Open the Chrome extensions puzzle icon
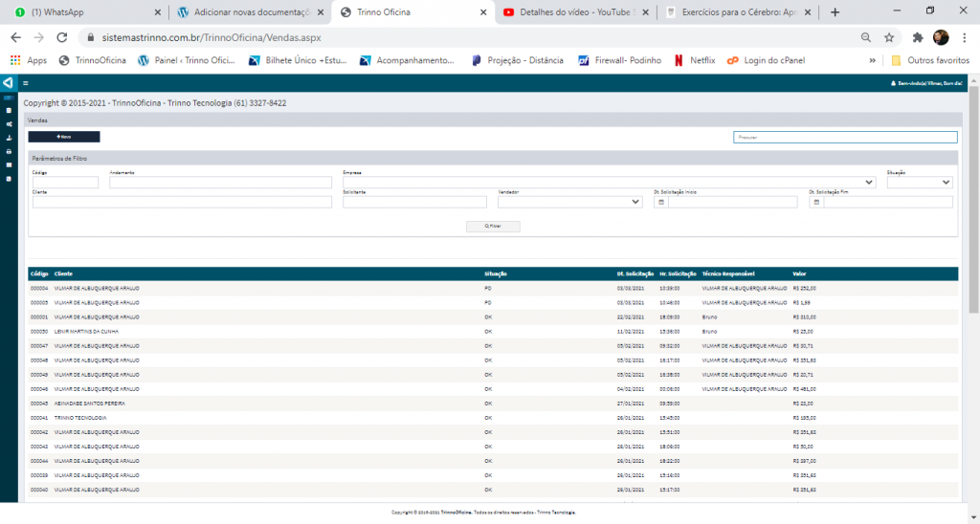The height and width of the screenshot is (524, 980). pos(918,37)
